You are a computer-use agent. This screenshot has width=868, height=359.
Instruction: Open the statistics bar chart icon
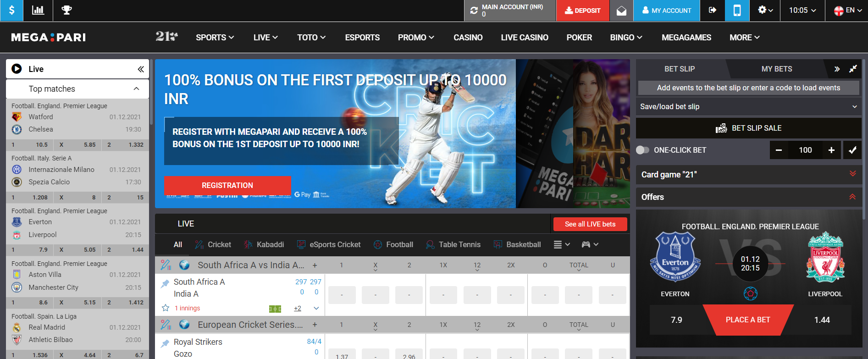tap(38, 10)
